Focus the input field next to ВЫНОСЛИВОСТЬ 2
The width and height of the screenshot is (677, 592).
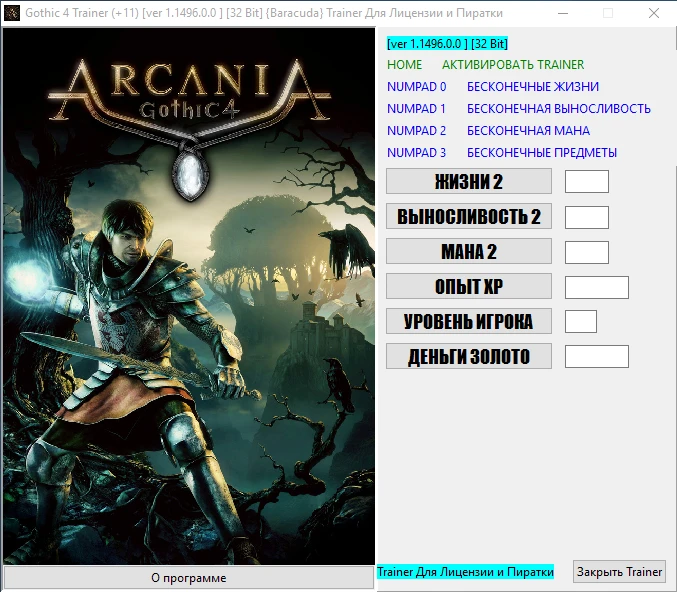(587, 217)
